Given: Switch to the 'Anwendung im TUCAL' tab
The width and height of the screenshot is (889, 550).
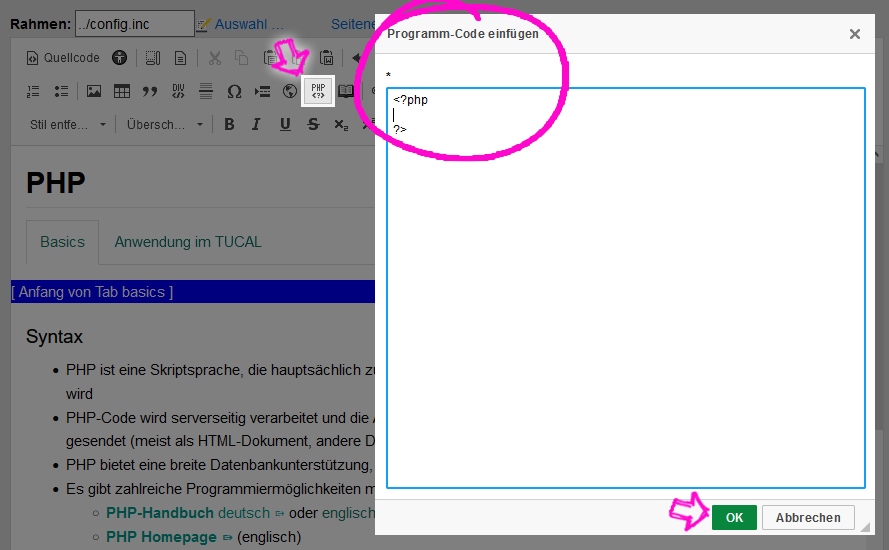Looking at the screenshot, I should 188,242.
